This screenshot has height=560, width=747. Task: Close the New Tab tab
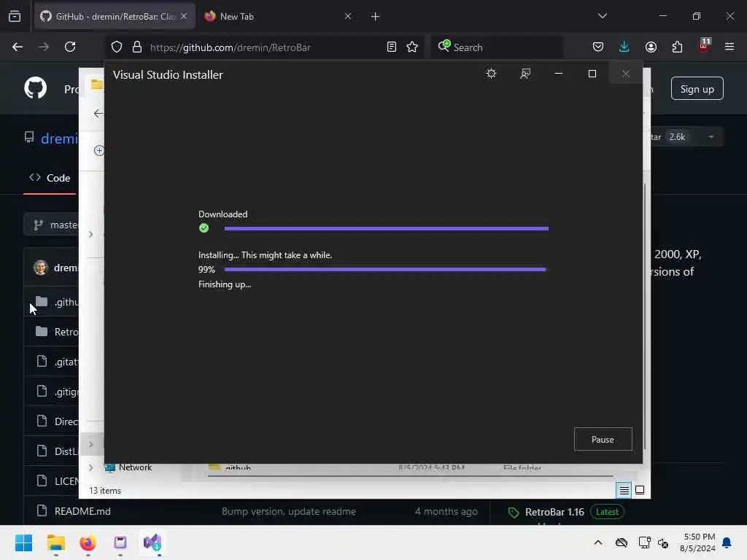pos(348,17)
